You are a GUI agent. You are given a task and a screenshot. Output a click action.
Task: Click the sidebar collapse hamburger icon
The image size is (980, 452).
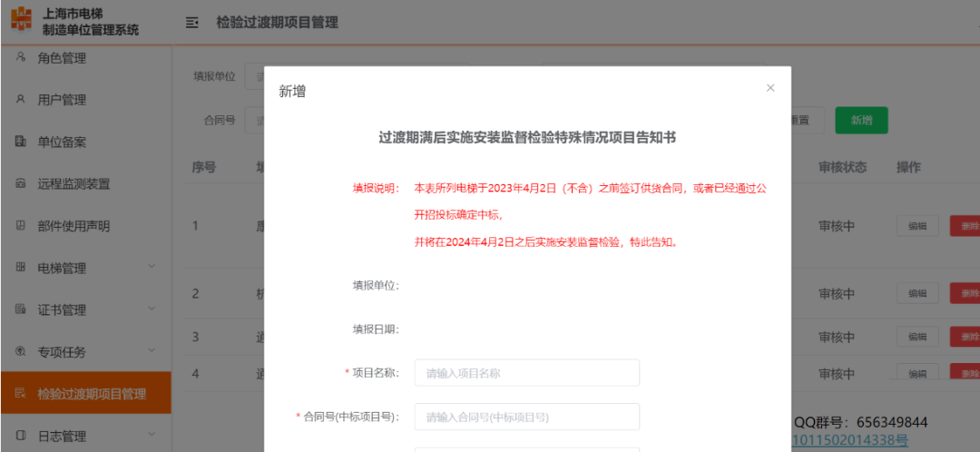point(191,23)
